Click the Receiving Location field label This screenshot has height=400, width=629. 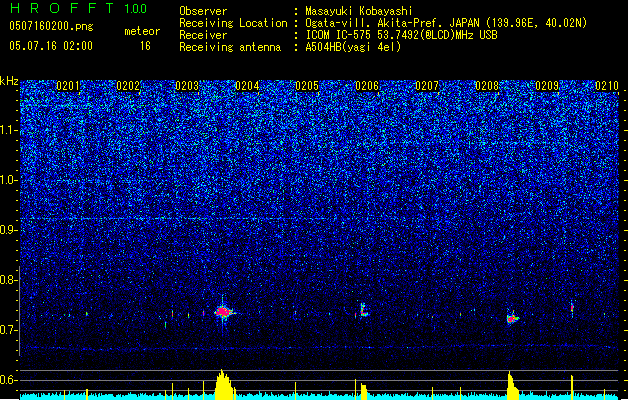click(x=233, y=23)
